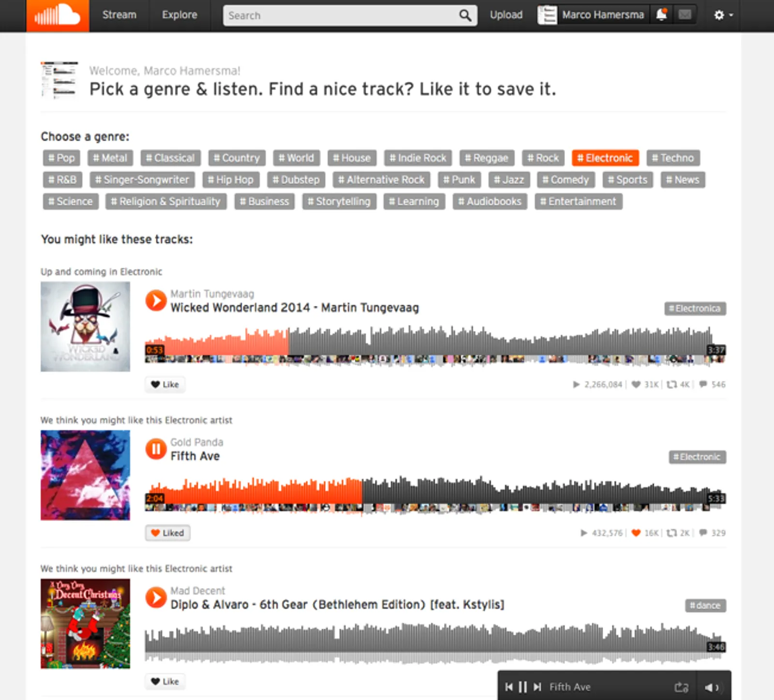The height and width of the screenshot is (700, 774).
Task: Open the notifications bell
Action: [x=662, y=15]
